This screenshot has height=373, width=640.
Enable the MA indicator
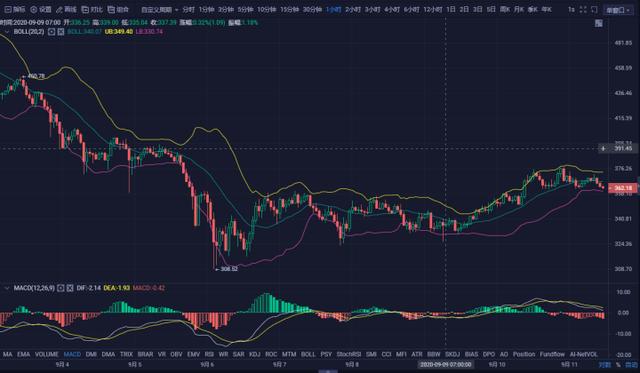(x=7, y=354)
